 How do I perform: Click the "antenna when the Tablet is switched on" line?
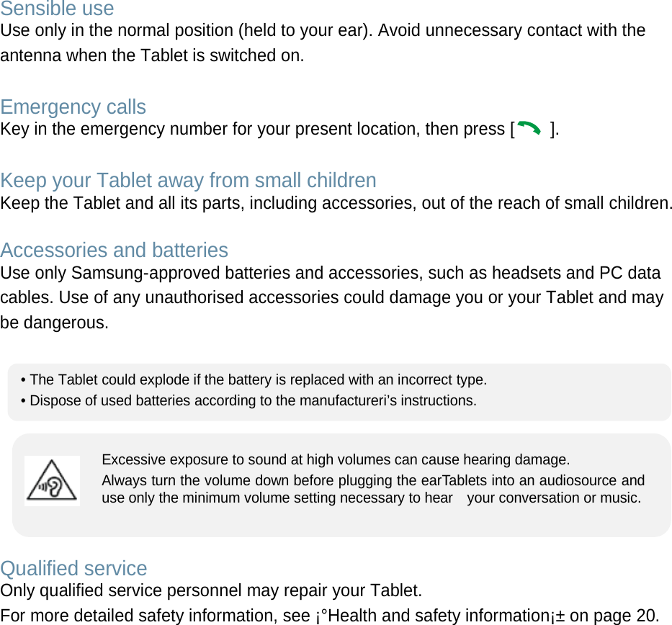pos(152,56)
